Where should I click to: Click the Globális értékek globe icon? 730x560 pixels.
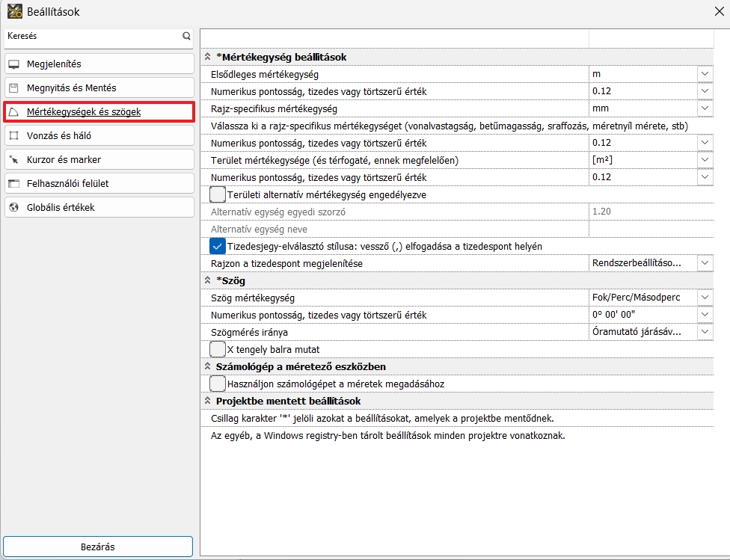coord(13,208)
